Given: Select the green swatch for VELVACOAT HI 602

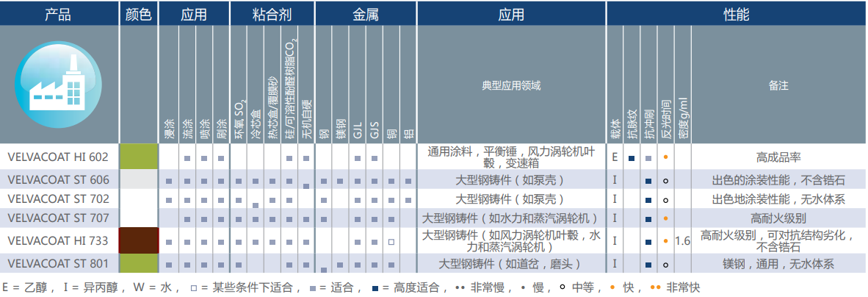Looking at the screenshot, I should pyautogui.click(x=140, y=157).
